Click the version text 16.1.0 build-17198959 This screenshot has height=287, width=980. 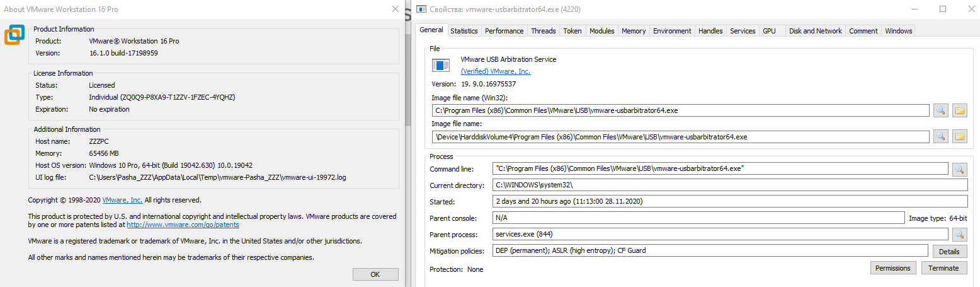pos(123,53)
